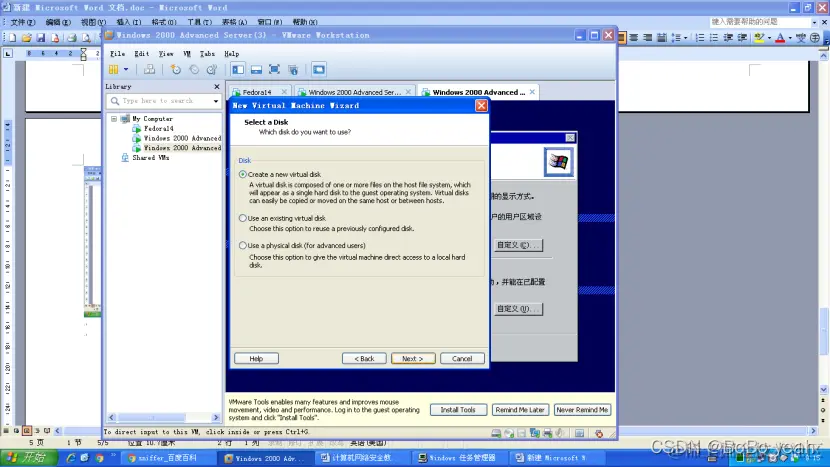The width and height of the screenshot is (830, 467).
Task: Click the < Back button
Action: pyautogui.click(x=364, y=358)
